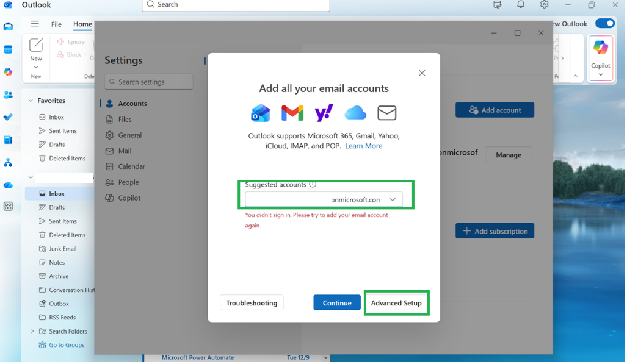This screenshot has height=364, width=627.
Task: Click the generic envelope mail icon
Action: point(386,113)
